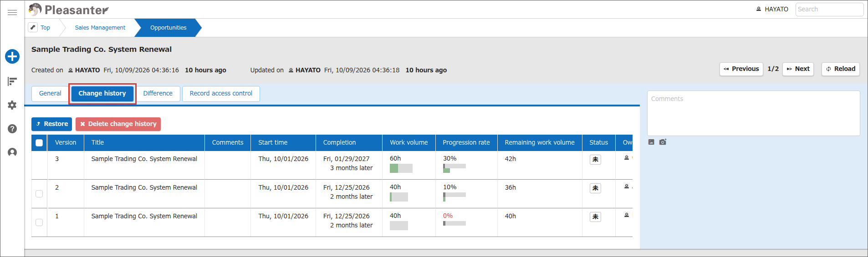Screen dimensions: 868x257
Task: Click owner user icon in version 1 row
Action: [627, 215]
